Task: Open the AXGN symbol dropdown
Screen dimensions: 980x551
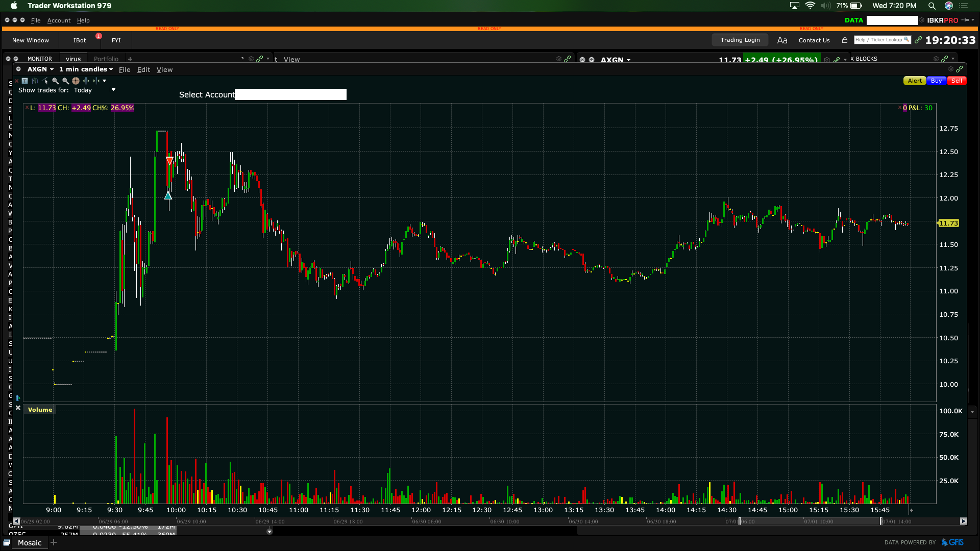Action: click(40, 69)
